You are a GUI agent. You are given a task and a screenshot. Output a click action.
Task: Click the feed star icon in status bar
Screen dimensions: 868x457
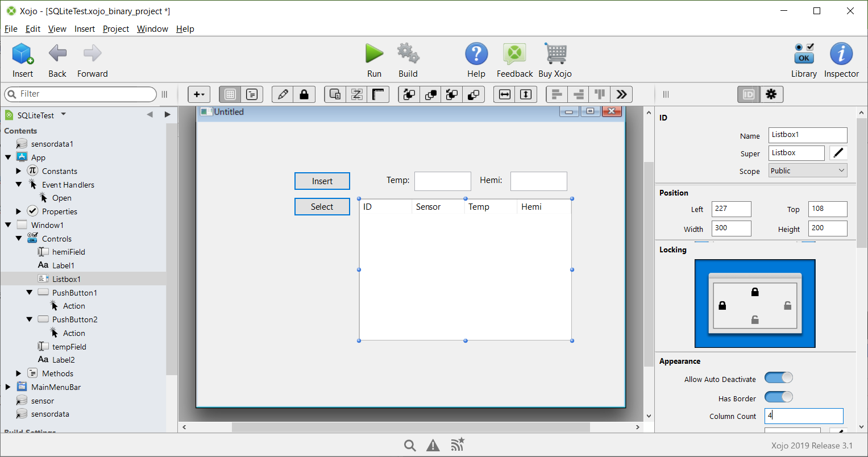[x=458, y=444]
